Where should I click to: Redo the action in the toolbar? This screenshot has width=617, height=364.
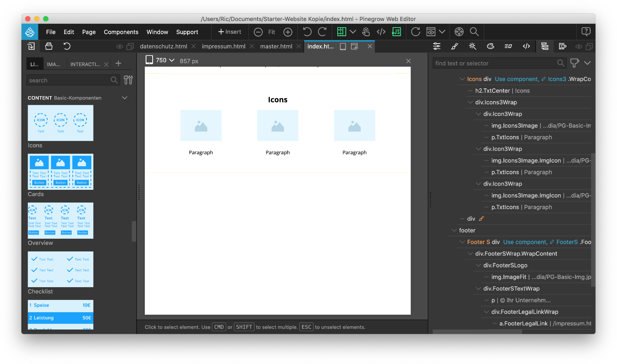[x=322, y=32]
